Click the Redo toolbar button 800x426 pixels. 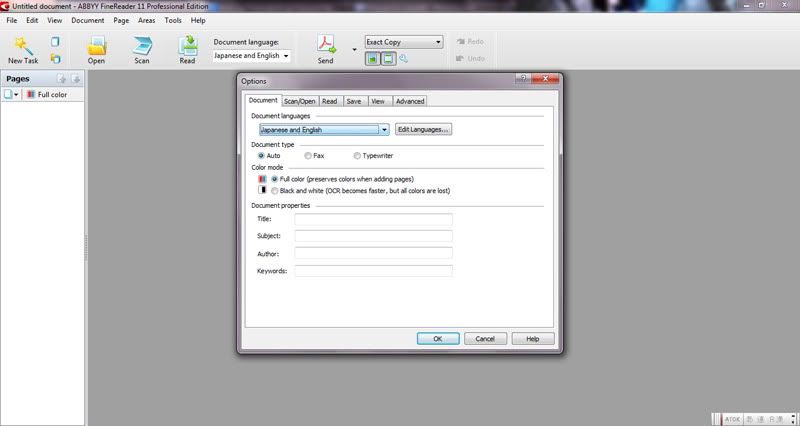470,42
